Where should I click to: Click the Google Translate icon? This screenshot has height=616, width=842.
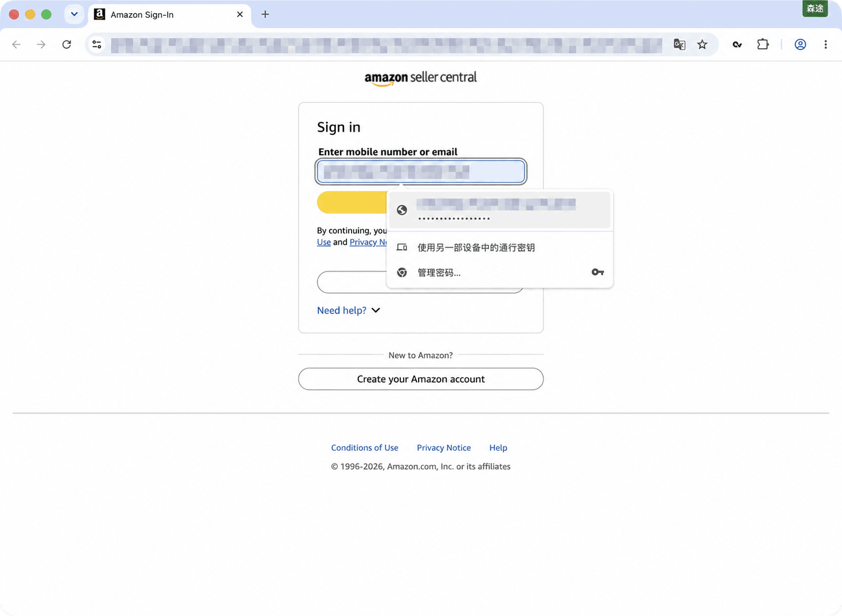679,44
